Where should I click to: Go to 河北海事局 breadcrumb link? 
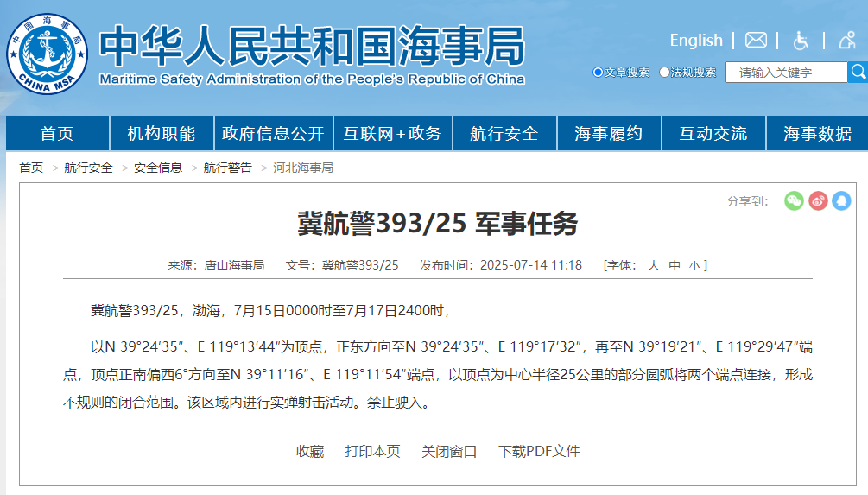pos(303,168)
